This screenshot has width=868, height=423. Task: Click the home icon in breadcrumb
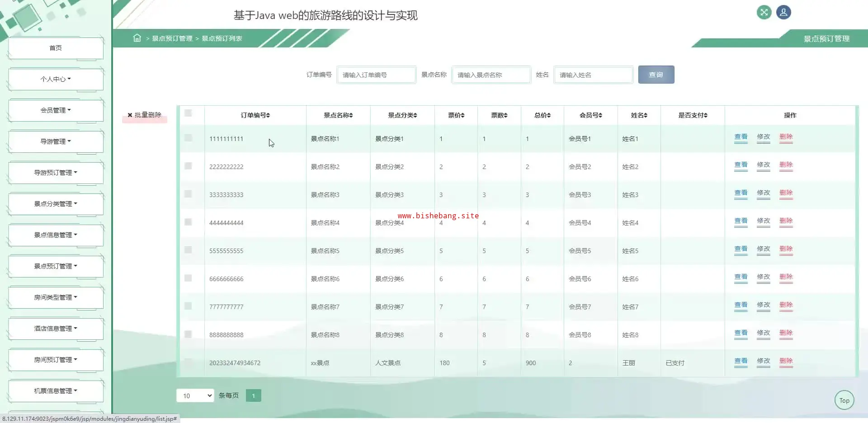[137, 38]
